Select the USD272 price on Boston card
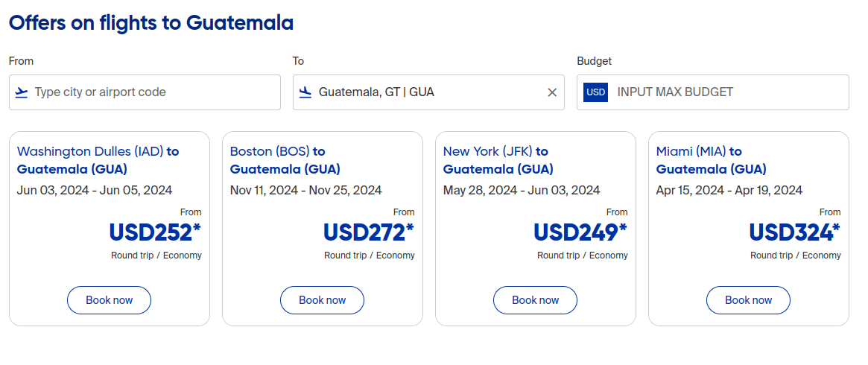The image size is (868, 365). pos(368,233)
